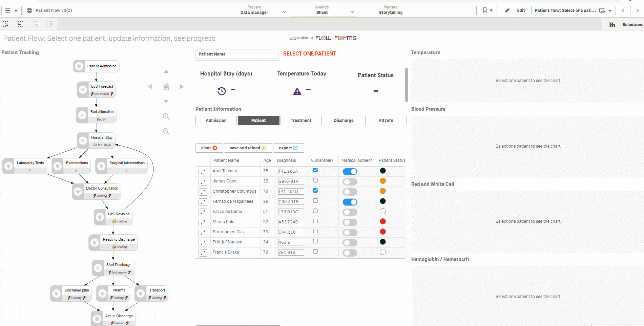Switch to the All Info tab

coord(386,121)
